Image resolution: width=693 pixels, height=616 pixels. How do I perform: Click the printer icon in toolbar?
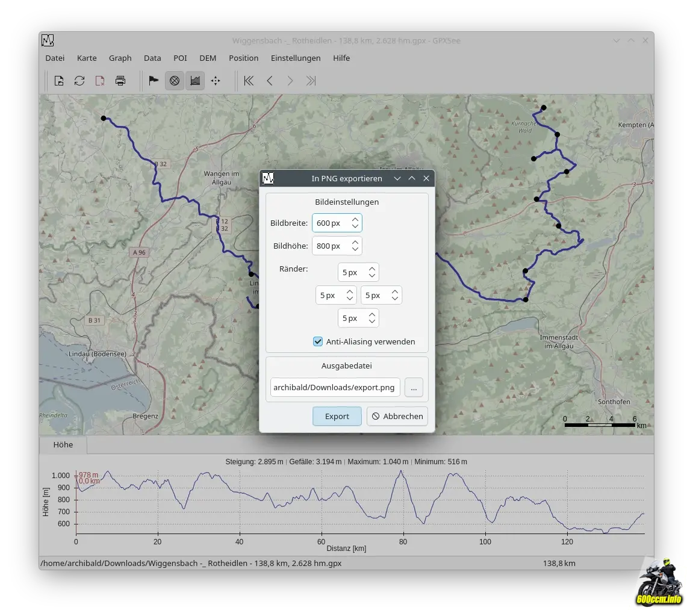[x=120, y=81]
